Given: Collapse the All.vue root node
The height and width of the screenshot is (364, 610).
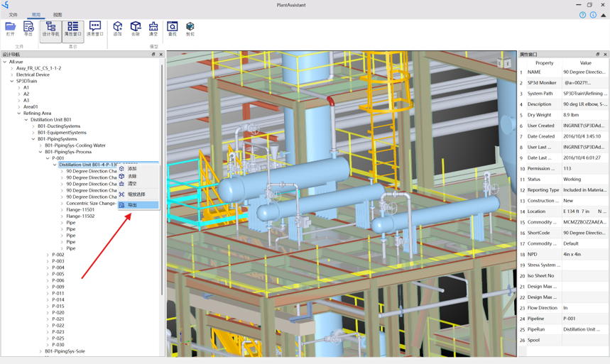Looking at the screenshot, I should 5,62.
